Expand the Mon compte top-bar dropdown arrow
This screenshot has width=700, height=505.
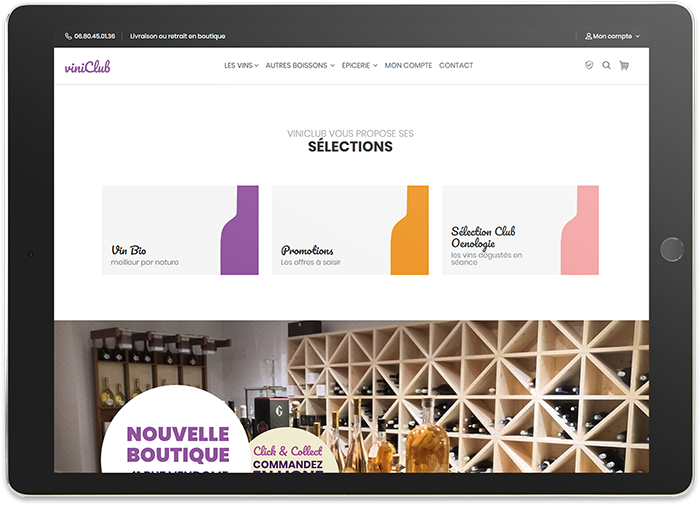point(638,36)
